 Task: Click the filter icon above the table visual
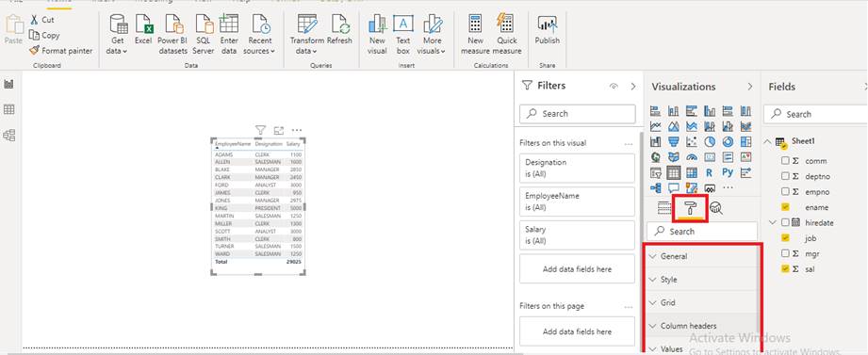[x=260, y=130]
